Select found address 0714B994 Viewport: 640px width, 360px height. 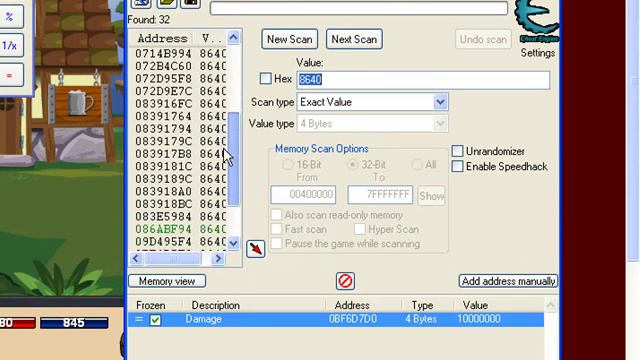(x=163, y=53)
